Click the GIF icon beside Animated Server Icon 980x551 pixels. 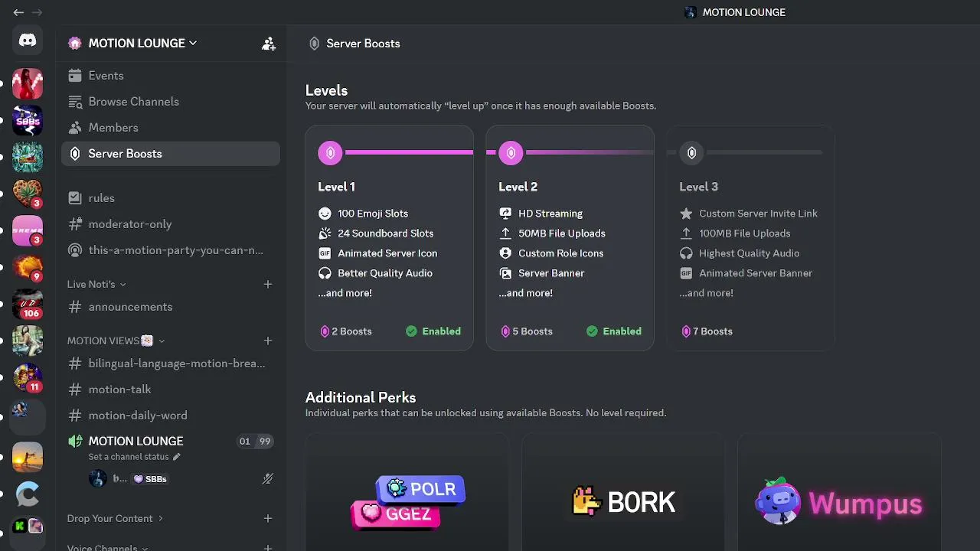[325, 253]
